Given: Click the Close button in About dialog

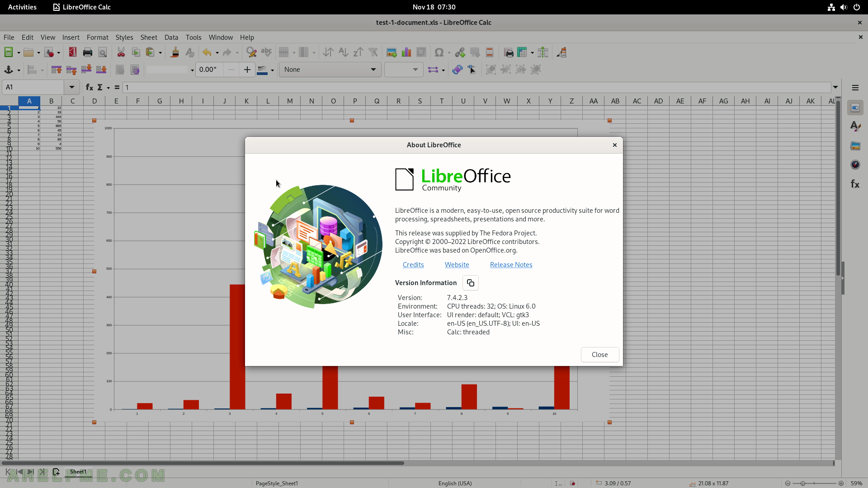Looking at the screenshot, I should pyautogui.click(x=600, y=355).
